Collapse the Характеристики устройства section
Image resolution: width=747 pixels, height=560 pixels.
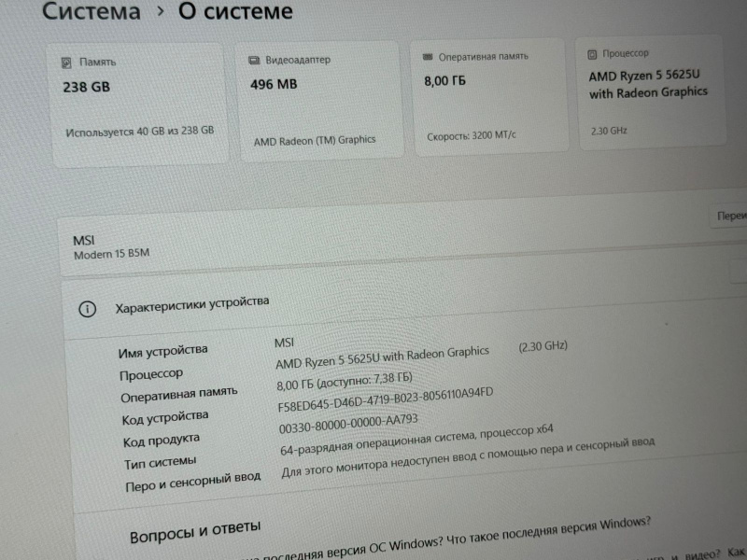click(405, 306)
